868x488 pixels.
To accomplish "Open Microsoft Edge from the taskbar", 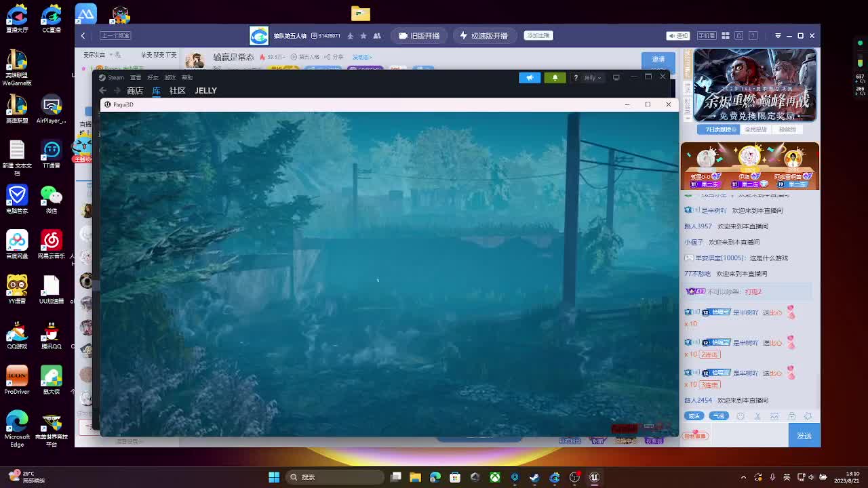I will [x=435, y=477].
